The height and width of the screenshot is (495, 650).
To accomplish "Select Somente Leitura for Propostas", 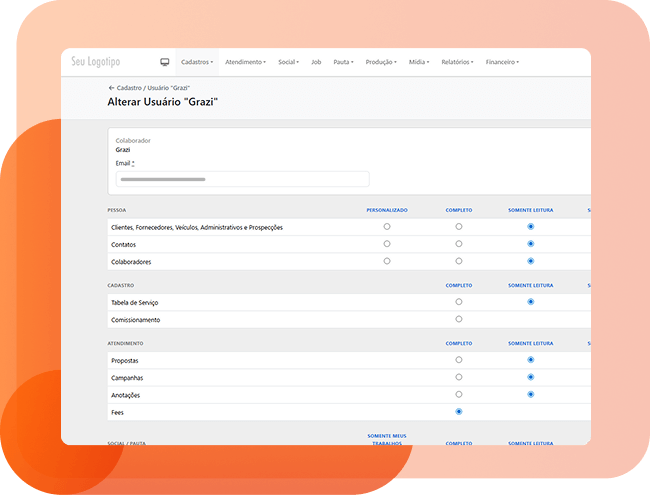I will 530,359.
